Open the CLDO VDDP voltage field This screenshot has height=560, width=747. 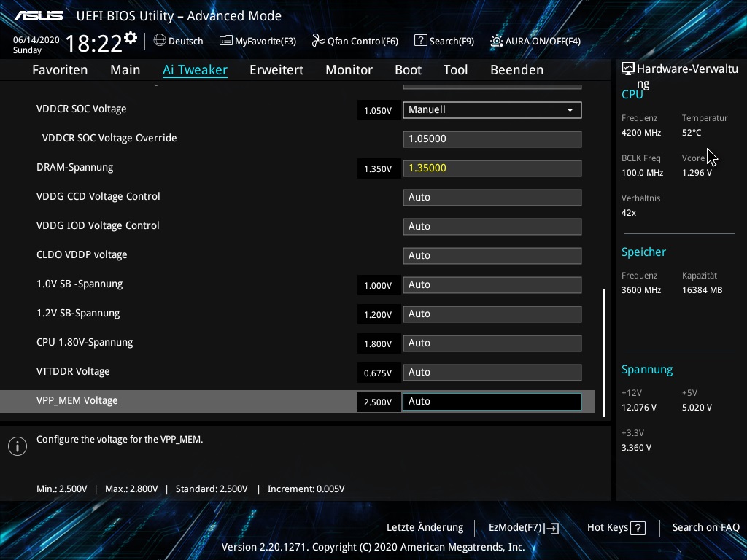click(x=492, y=255)
